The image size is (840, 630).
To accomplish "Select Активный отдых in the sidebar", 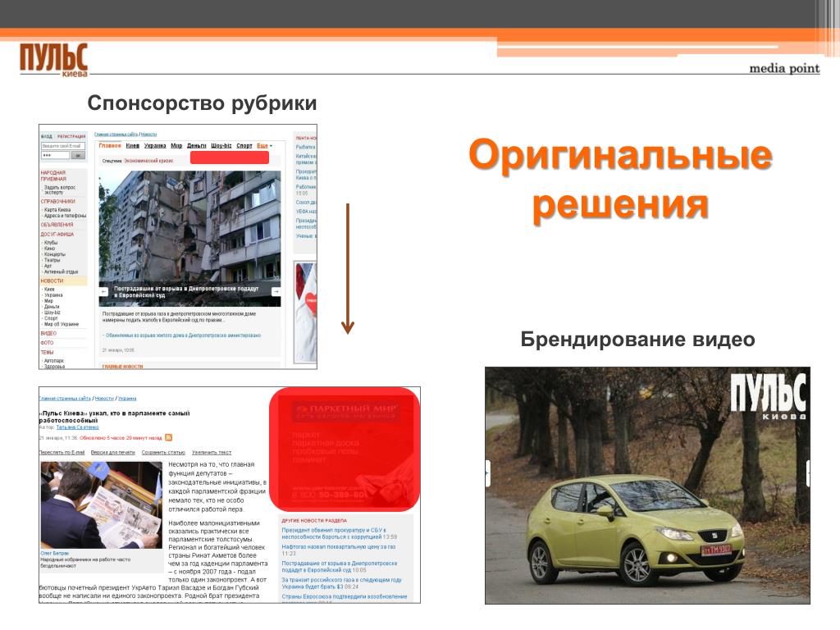I will point(61,272).
